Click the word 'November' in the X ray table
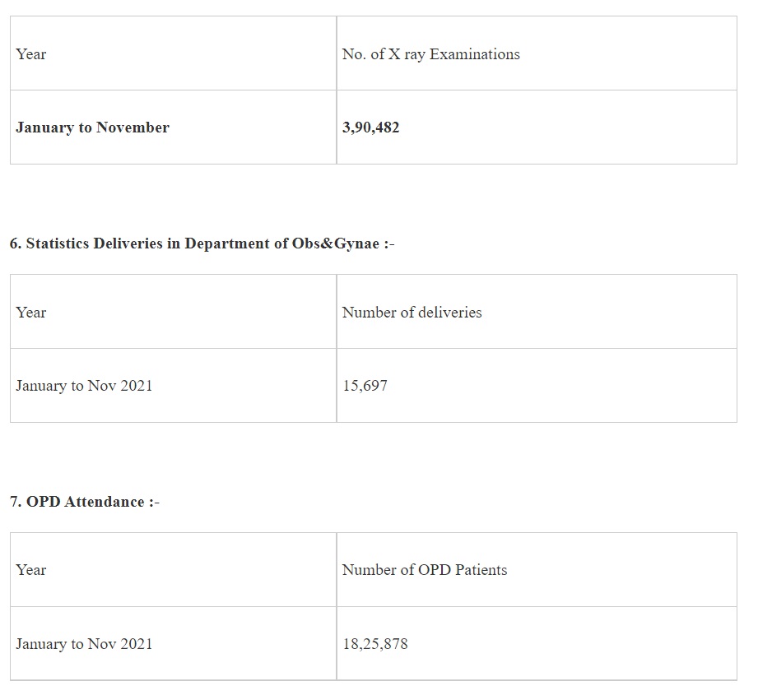Image resolution: width=758 pixels, height=700 pixels. click(x=133, y=127)
